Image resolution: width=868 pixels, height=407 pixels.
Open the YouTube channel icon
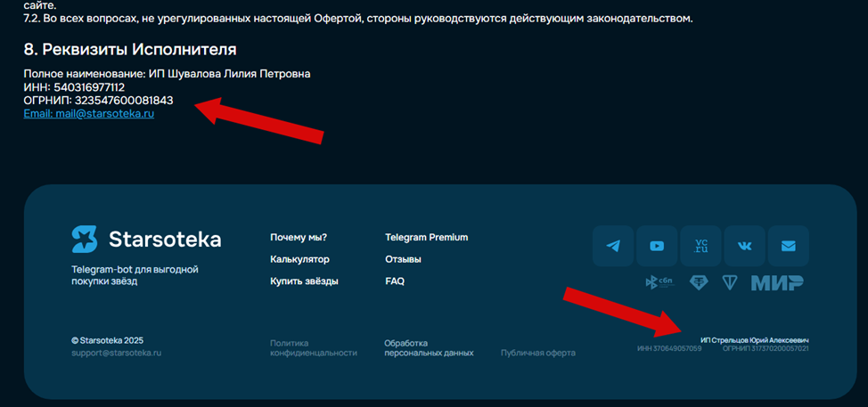point(657,246)
